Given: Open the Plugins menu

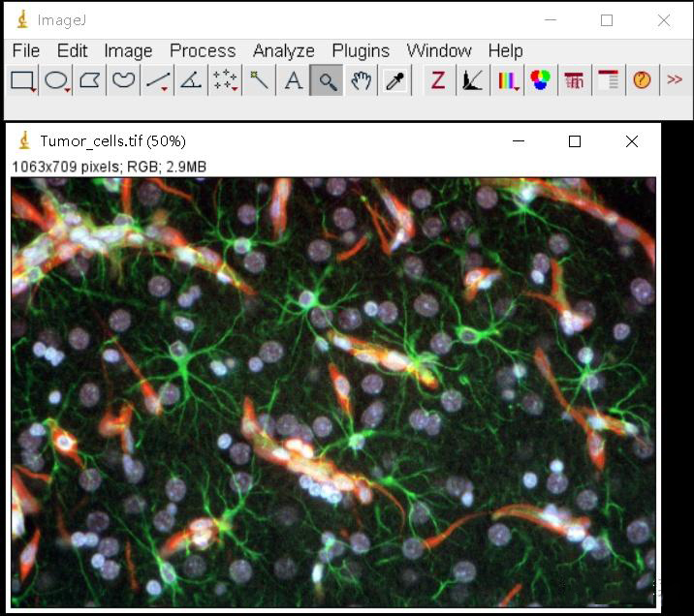Looking at the screenshot, I should click(360, 50).
